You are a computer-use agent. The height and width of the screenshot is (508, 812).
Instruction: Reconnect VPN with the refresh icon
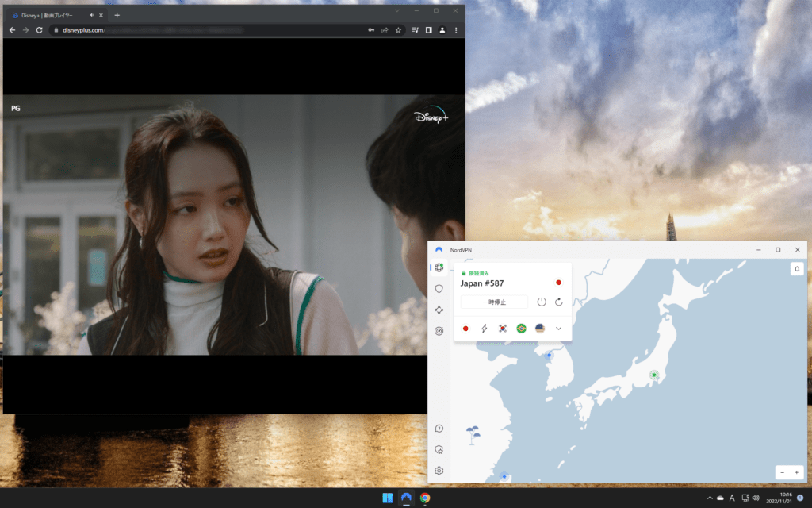[559, 302]
